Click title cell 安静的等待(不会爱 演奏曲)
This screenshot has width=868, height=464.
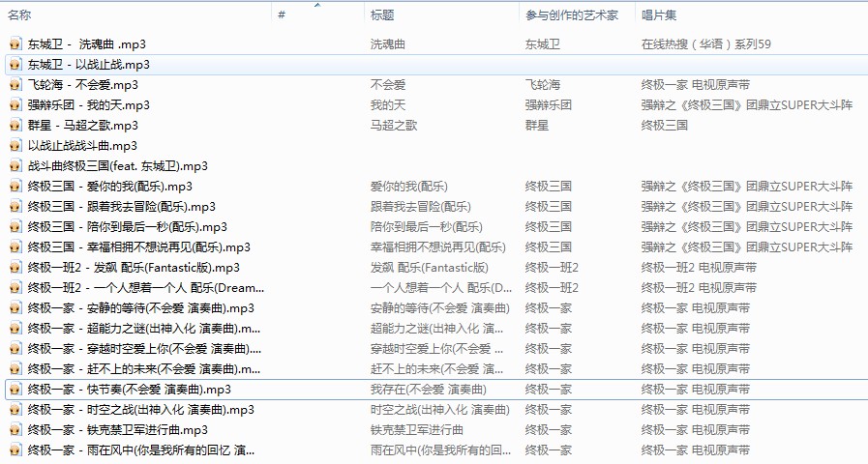pos(440,308)
